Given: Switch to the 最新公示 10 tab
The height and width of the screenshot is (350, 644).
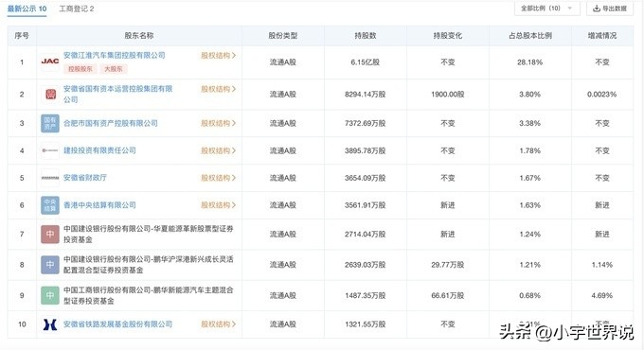Looking at the screenshot, I should (27, 9).
